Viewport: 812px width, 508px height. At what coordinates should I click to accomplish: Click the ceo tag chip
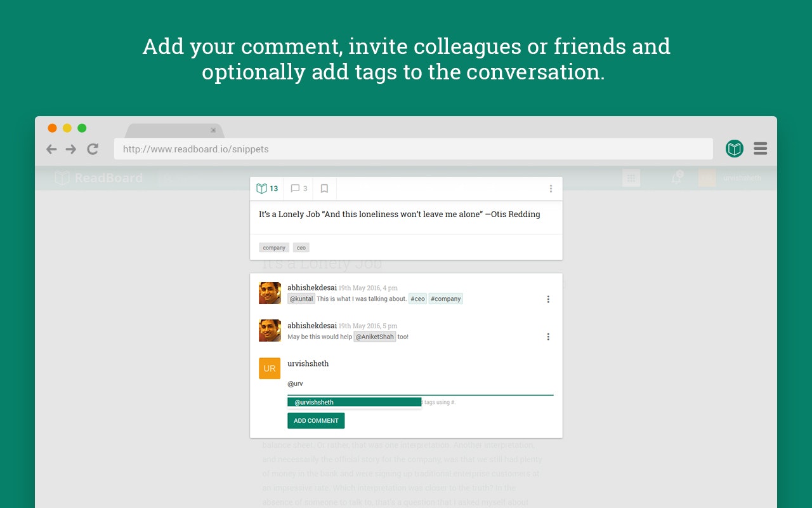tap(301, 248)
